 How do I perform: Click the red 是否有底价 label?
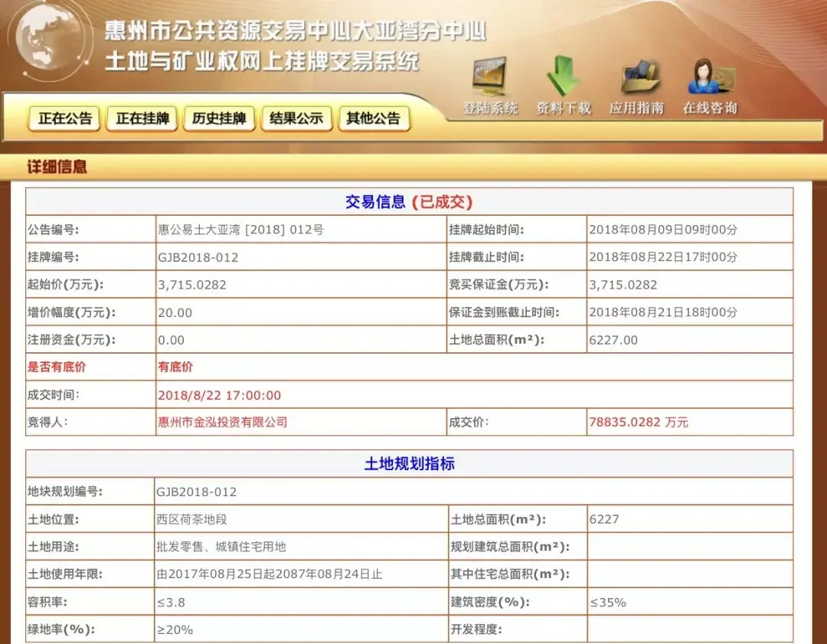pos(57,367)
